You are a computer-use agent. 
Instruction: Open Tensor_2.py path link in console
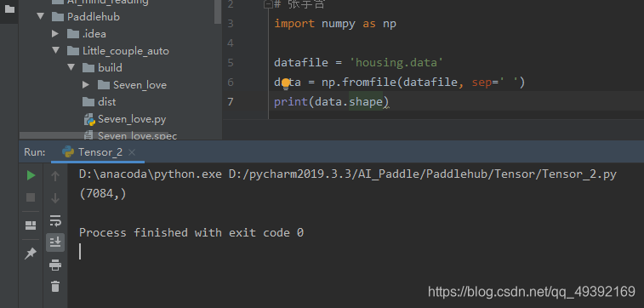pyautogui.click(x=423, y=174)
